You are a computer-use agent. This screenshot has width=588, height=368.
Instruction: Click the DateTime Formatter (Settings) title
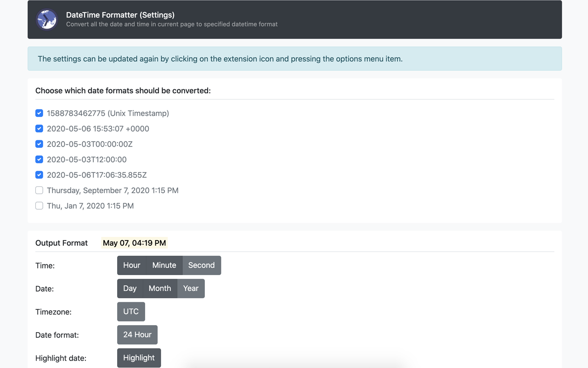[x=120, y=15]
